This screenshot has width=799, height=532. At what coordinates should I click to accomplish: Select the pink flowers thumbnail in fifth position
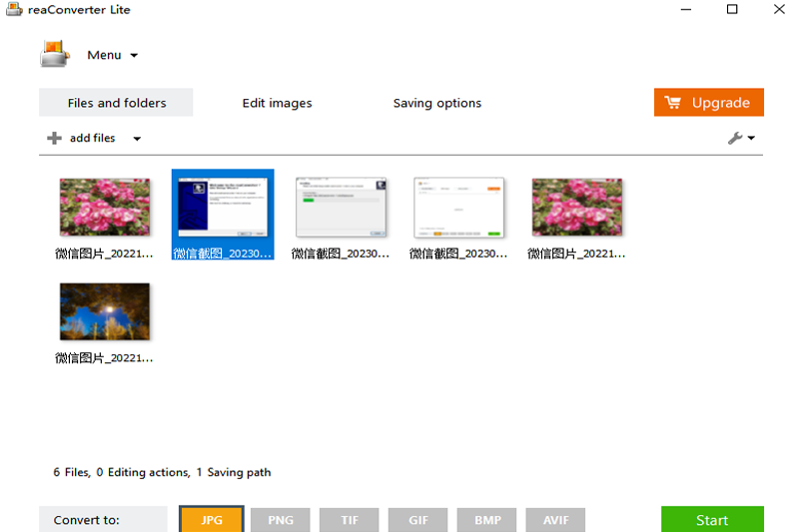[577, 208]
